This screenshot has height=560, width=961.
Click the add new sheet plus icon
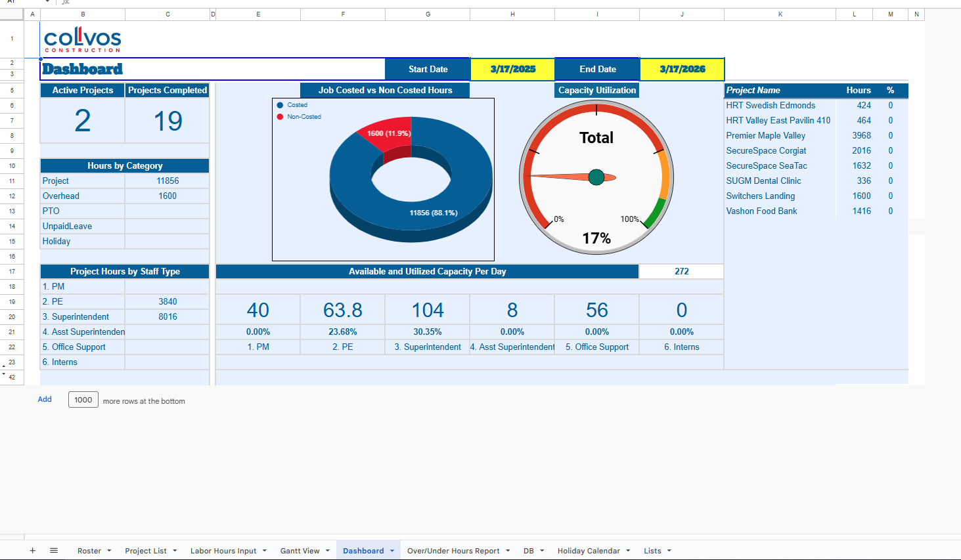tap(32, 551)
